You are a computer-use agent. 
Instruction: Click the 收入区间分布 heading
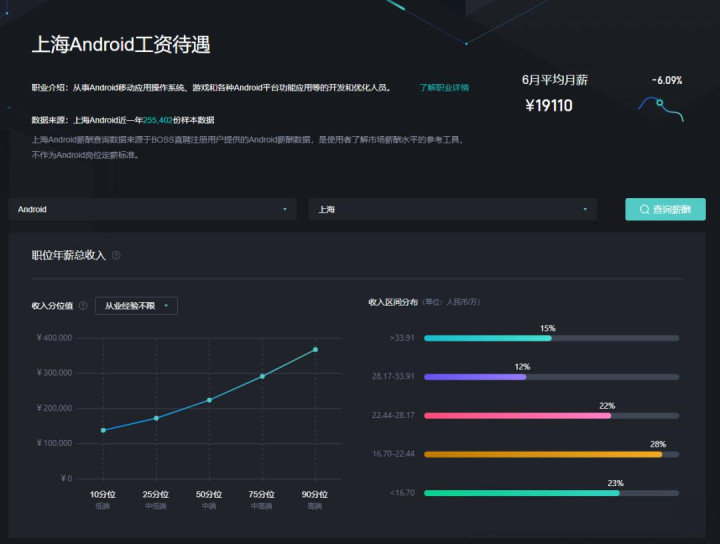[393, 302]
